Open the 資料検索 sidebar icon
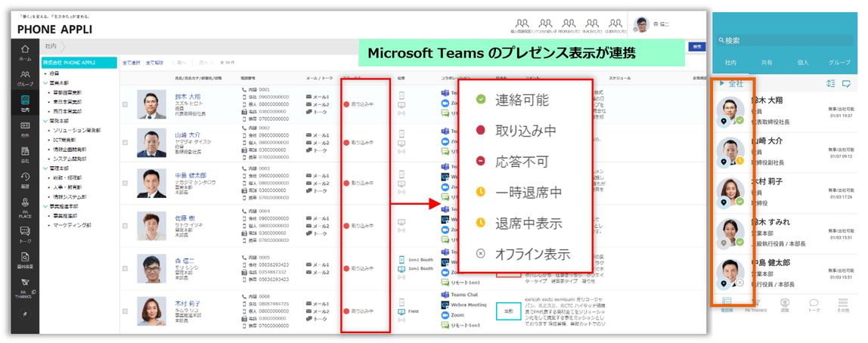Viewport: 868px width, 343px height. tap(25, 260)
